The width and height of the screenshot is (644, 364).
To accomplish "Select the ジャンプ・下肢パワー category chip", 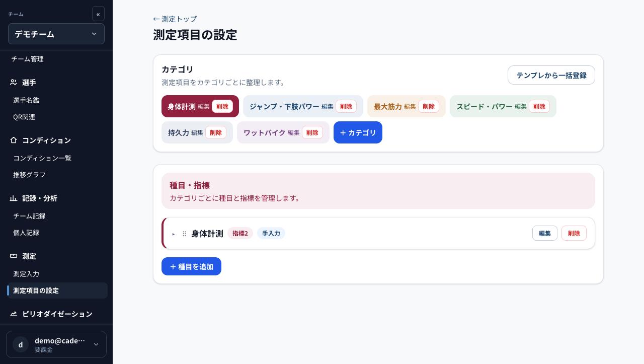I will point(284,106).
